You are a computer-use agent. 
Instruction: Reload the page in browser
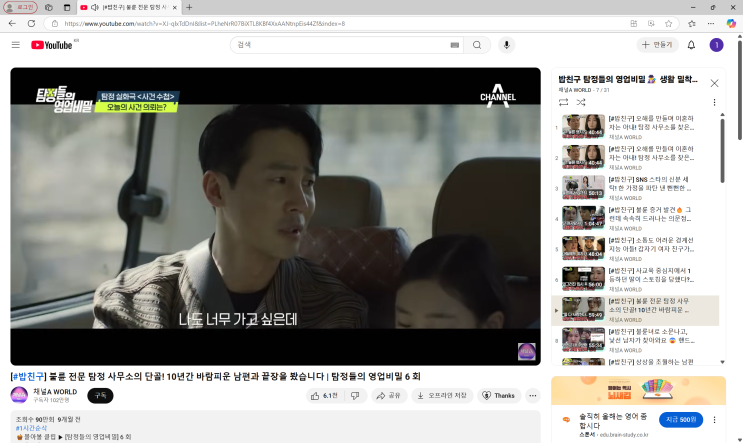tap(31, 23)
